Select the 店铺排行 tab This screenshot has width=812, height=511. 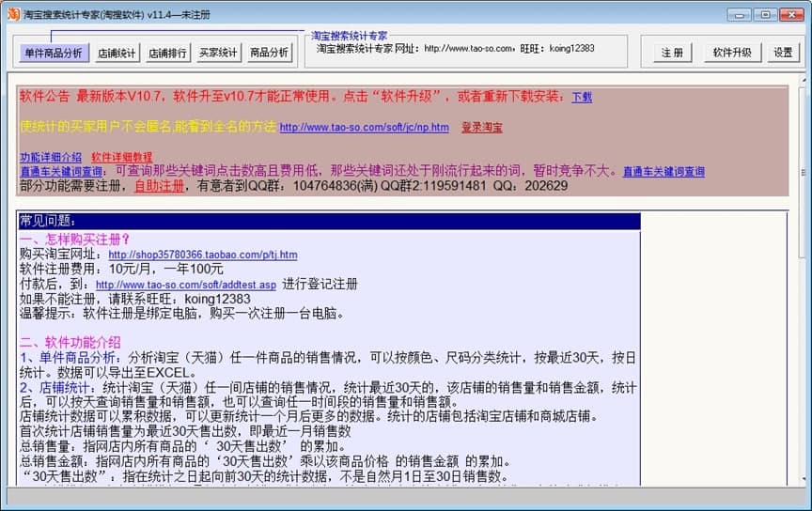coord(167,53)
